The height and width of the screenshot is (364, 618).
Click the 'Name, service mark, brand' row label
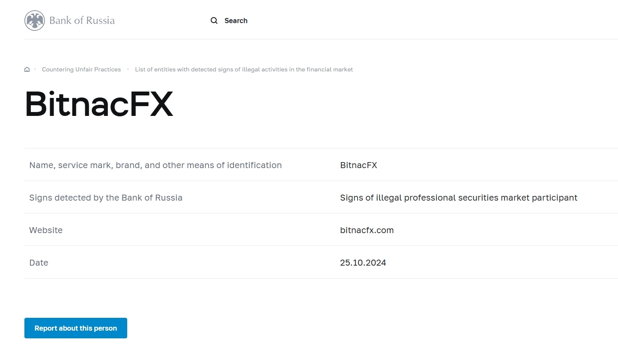click(x=155, y=165)
